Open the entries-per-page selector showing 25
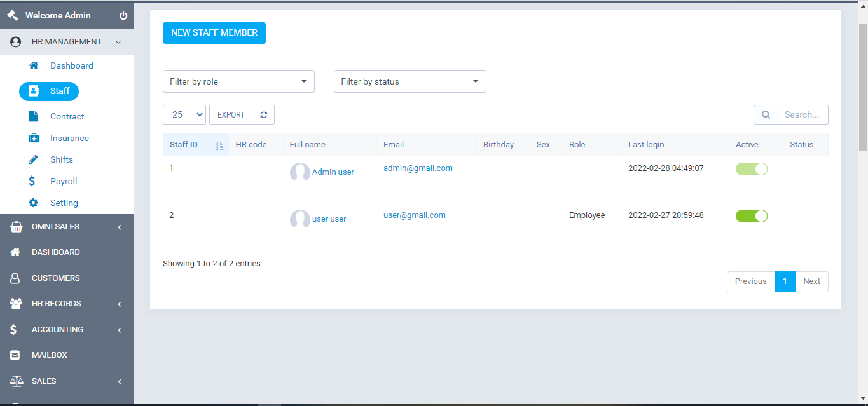 184,114
